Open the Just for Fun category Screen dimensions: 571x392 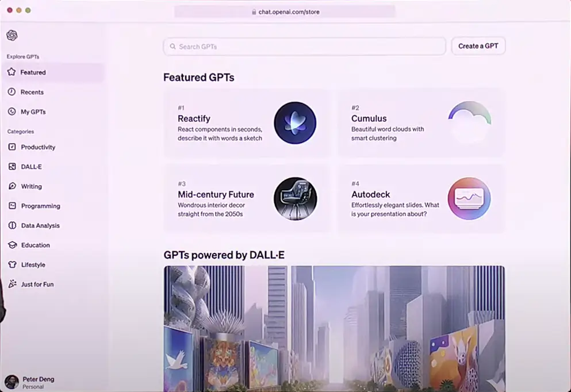[x=37, y=285]
